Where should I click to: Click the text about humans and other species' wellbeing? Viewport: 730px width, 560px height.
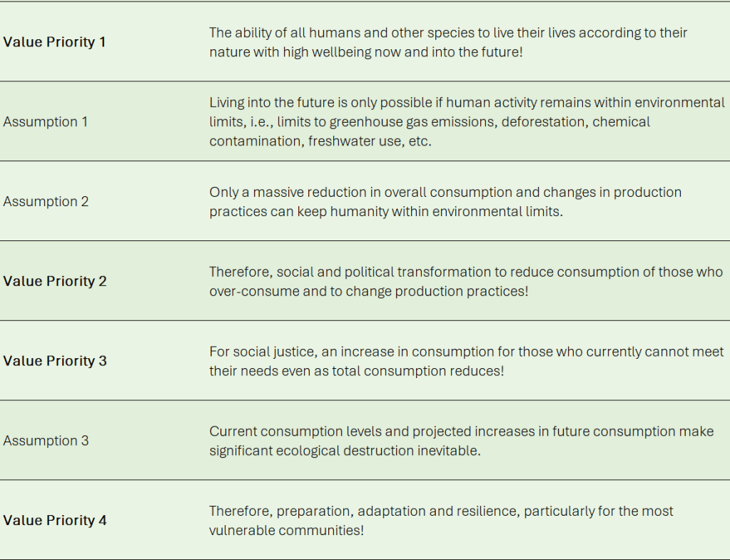(x=448, y=43)
